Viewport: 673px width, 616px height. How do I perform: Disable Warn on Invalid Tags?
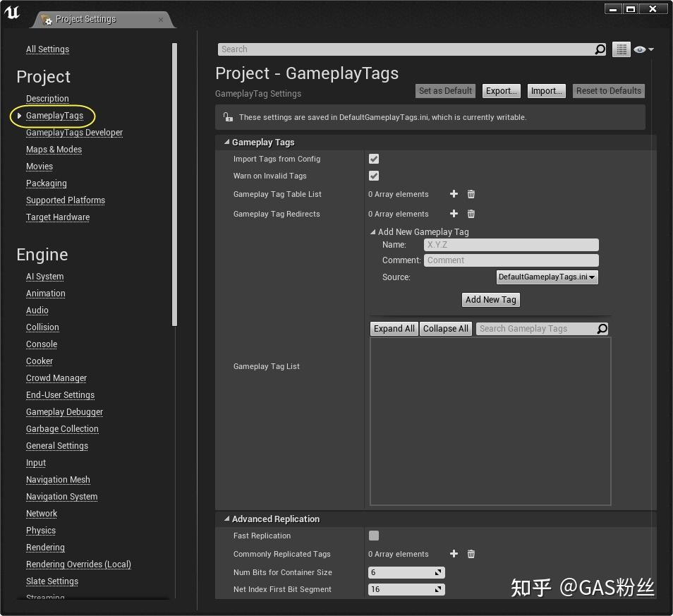point(373,176)
